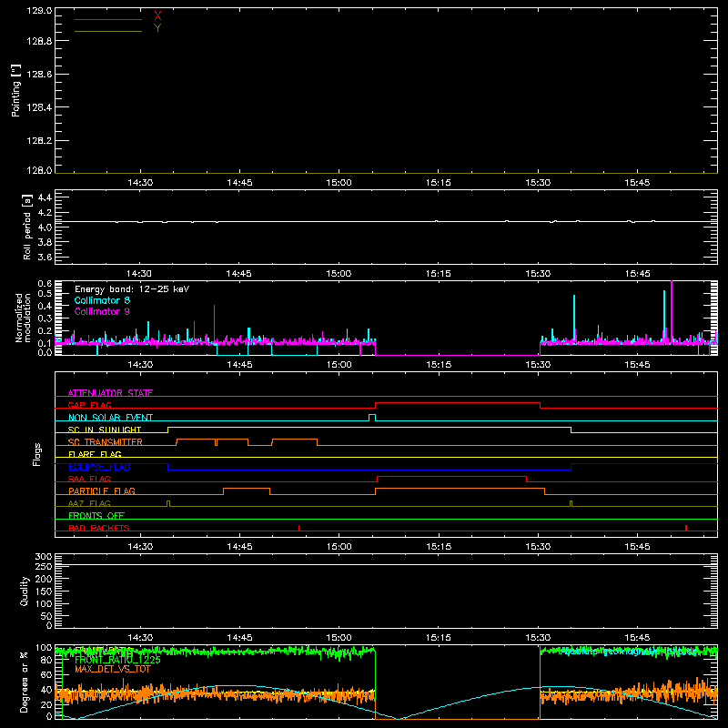Click the 128.8 pointing axis tick

(x=39, y=41)
